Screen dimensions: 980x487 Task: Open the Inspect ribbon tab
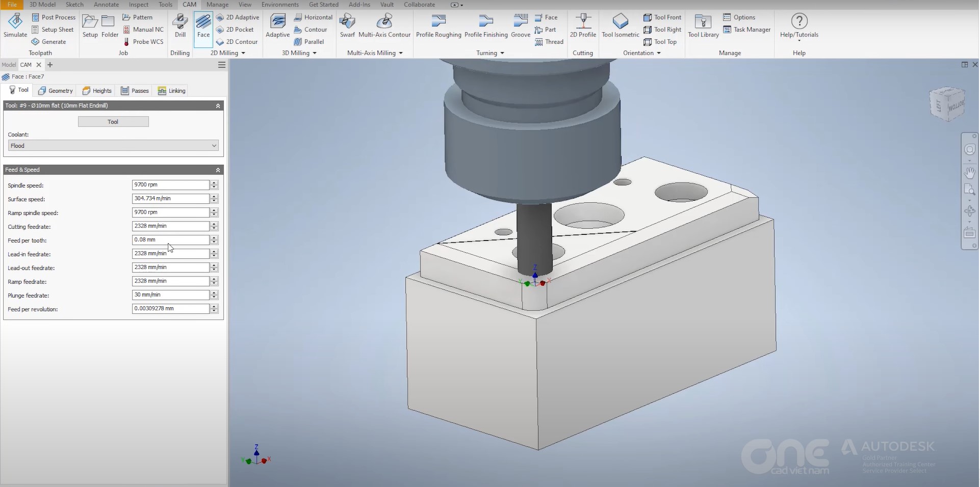(x=139, y=5)
